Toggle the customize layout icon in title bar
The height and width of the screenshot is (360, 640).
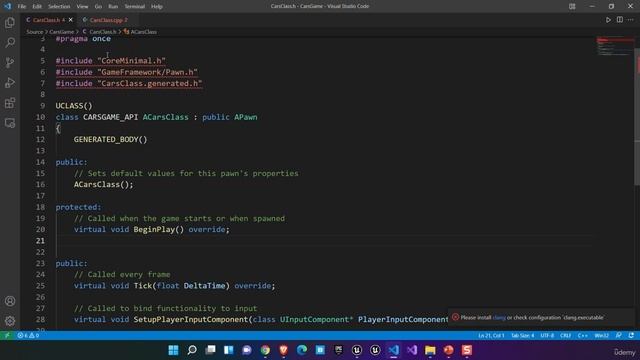coord(572,6)
